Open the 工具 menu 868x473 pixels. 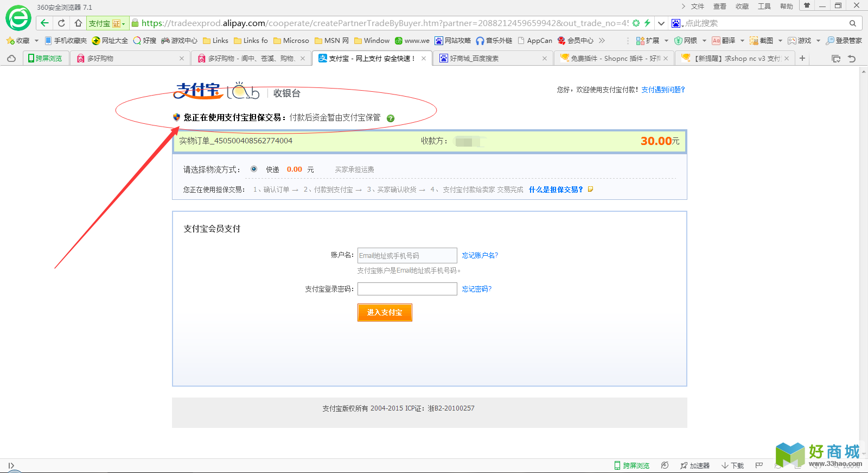click(764, 7)
